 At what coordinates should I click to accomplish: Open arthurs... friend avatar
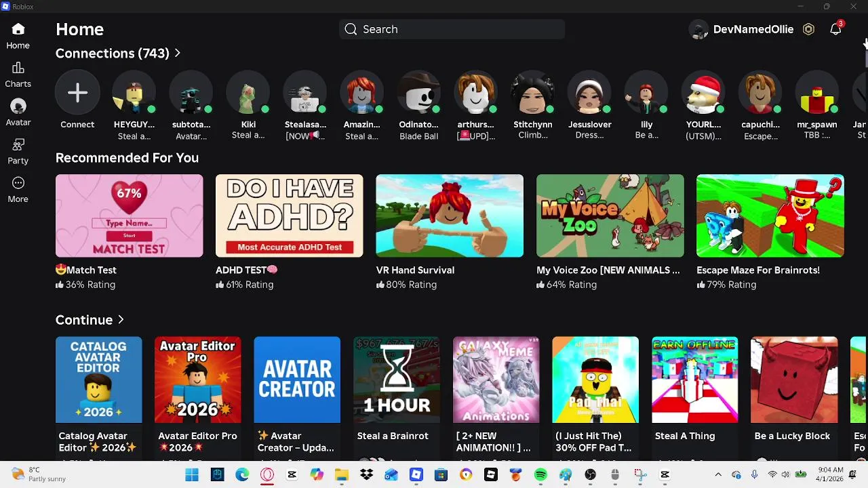(x=476, y=93)
